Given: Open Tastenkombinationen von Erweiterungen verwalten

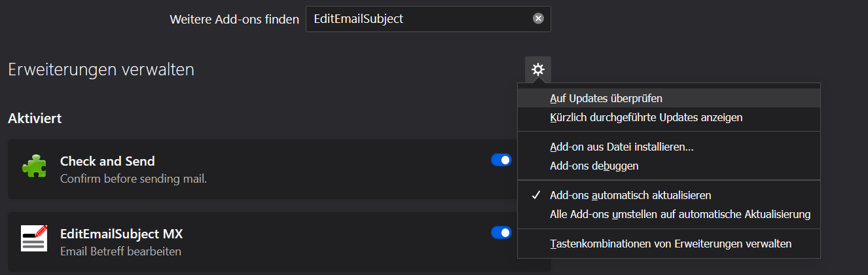Looking at the screenshot, I should 670,244.
